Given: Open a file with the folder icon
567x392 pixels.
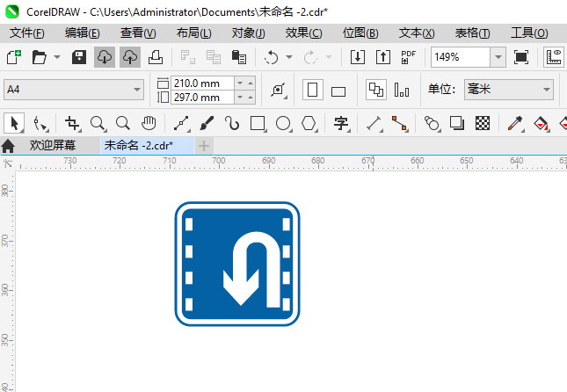Looking at the screenshot, I should pyautogui.click(x=39, y=57).
